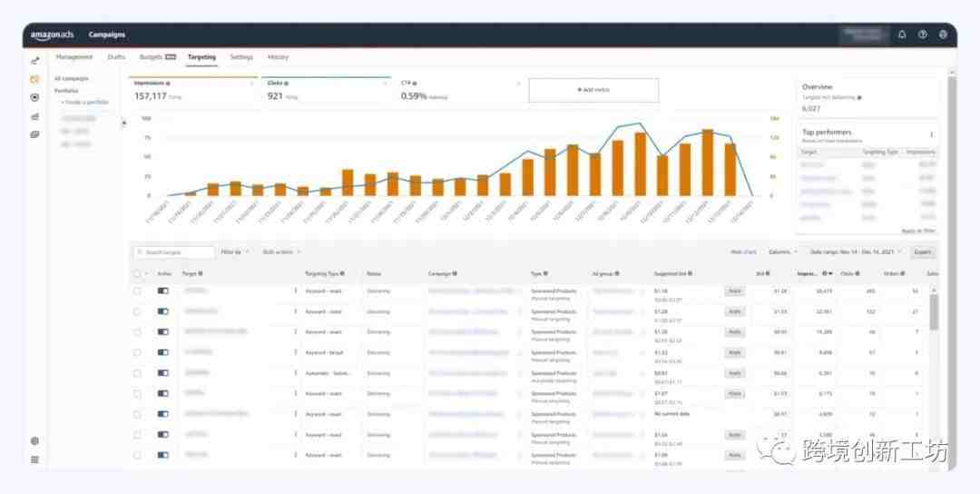Click Hide chart link

click(x=744, y=252)
